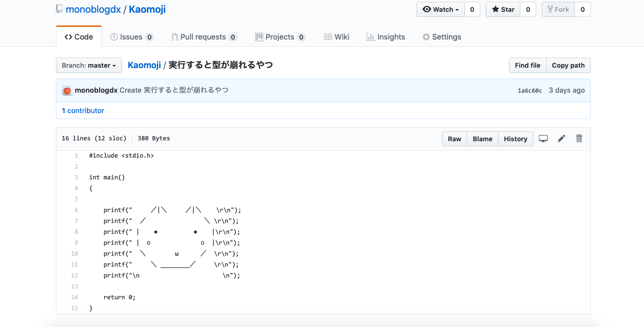Go to the Projects tab
This screenshot has width=644, height=327.
pyautogui.click(x=280, y=37)
